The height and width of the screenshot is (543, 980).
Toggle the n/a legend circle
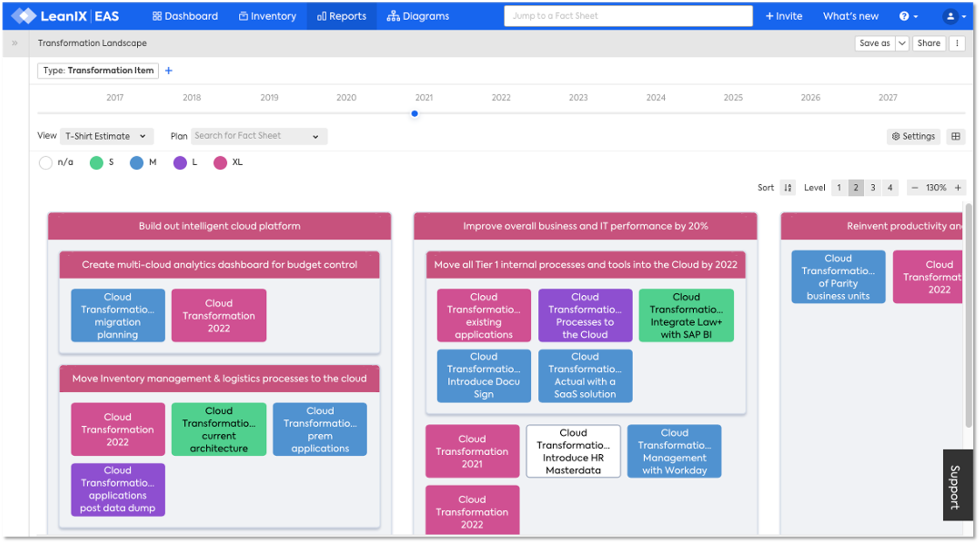(46, 162)
